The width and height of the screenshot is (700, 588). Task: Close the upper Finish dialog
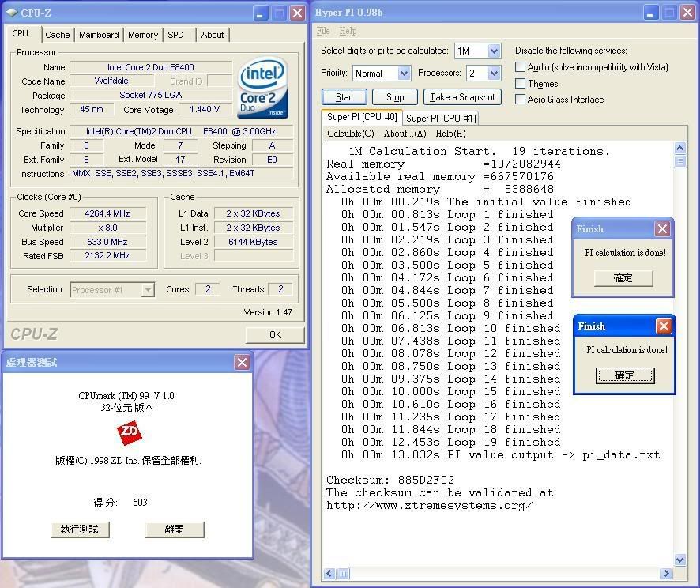662,229
